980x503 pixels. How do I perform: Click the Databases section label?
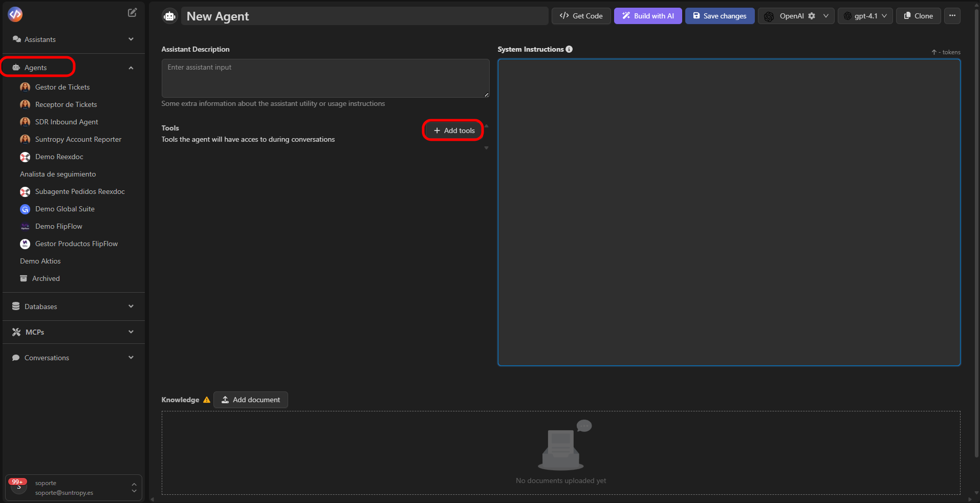[41, 307]
